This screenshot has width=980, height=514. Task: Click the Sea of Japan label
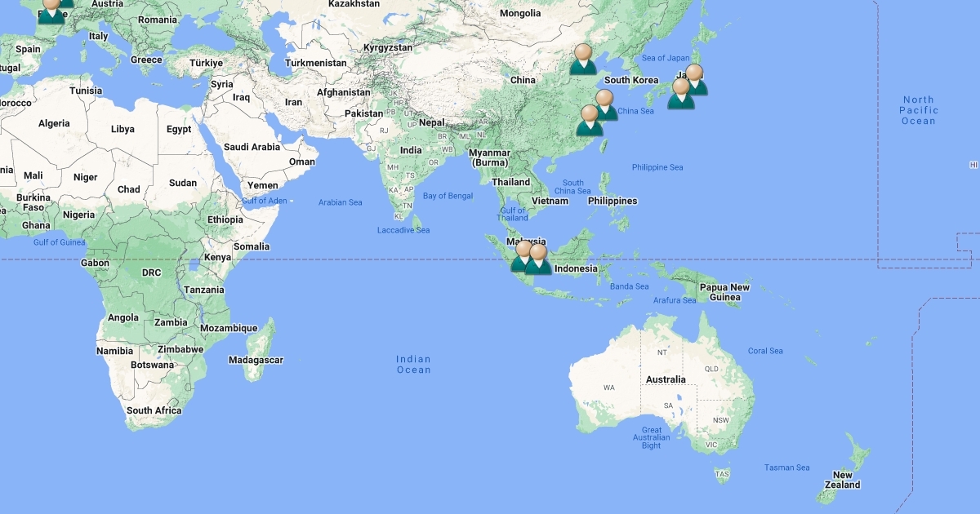click(x=666, y=58)
